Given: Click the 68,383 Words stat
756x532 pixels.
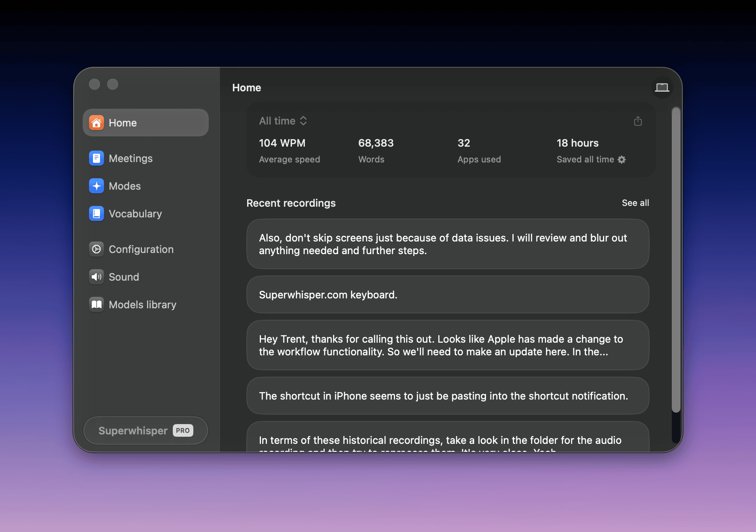Looking at the screenshot, I should click(x=376, y=151).
